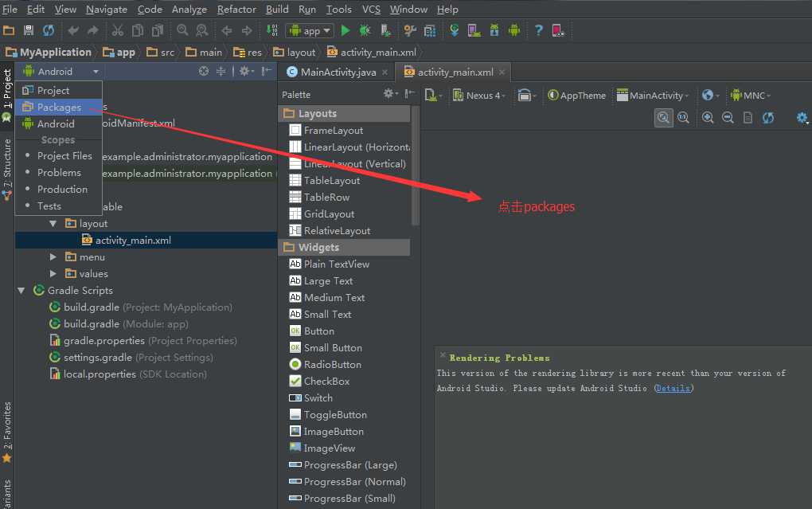This screenshot has height=509, width=812.
Task: Navigate back with the left arrow icon
Action: click(227, 30)
